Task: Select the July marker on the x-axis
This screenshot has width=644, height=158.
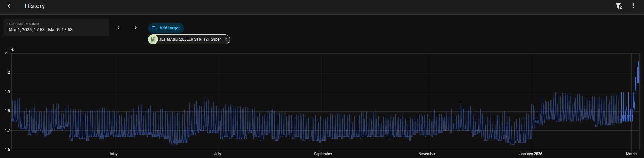Action: [x=218, y=154]
